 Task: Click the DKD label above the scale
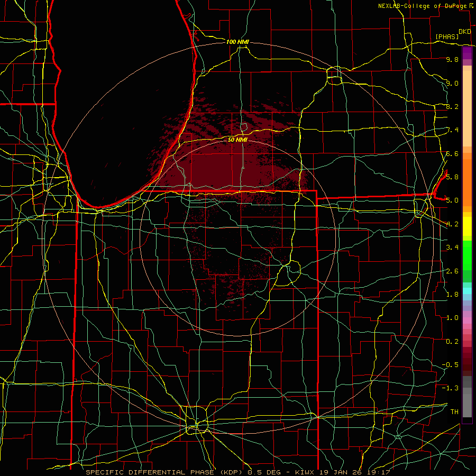tap(464, 32)
